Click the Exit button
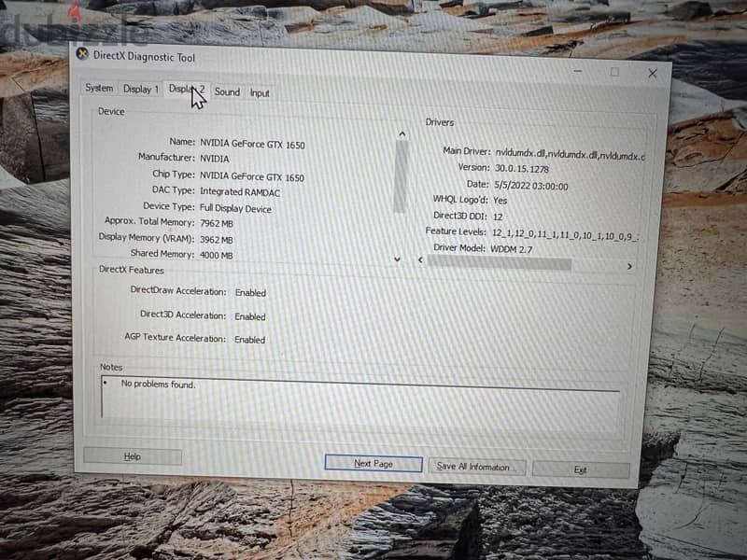 pyautogui.click(x=581, y=469)
